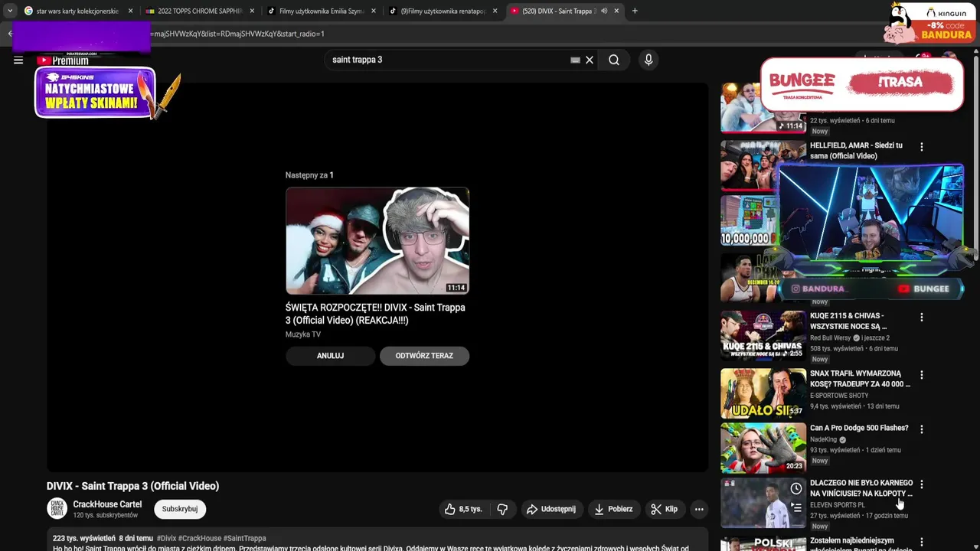Screen dimensions: 980x551
Task: Dislike the video with thumbs-down icon
Action: 502,509
